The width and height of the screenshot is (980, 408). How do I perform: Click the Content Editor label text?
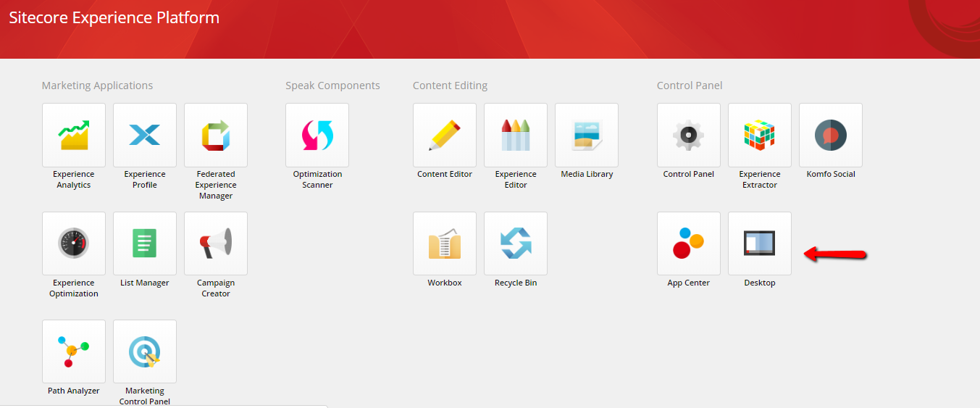[445, 174]
